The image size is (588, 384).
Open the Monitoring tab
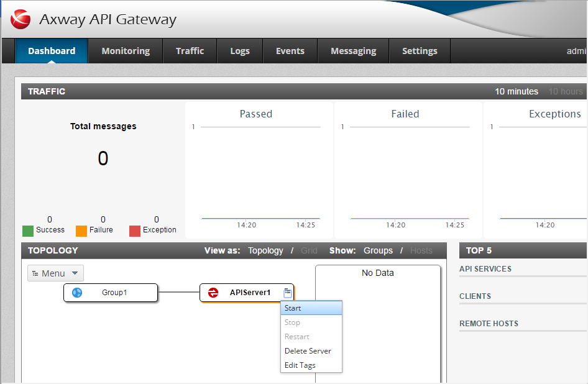point(126,51)
